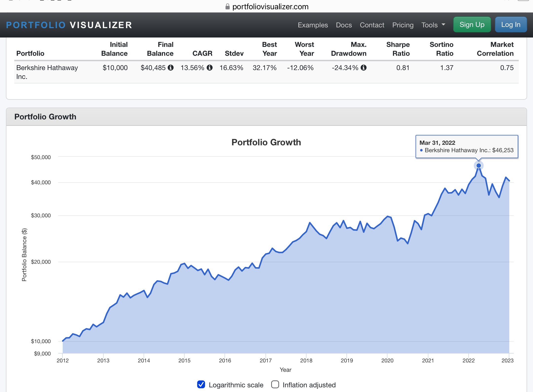Image resolution: width=533 pixels, height=392 pixels.
Task: Click the Log In button
Action: click(x=511, y=25)
